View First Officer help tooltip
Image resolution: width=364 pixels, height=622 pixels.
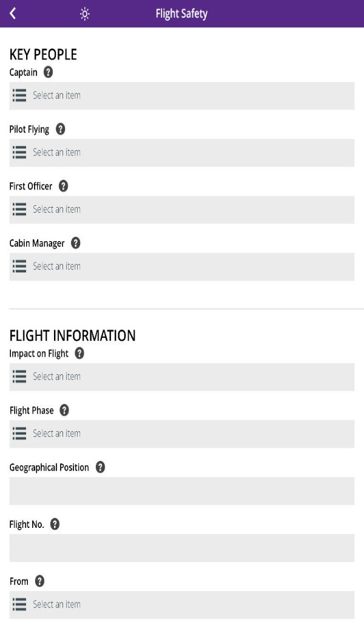point(63,186)
